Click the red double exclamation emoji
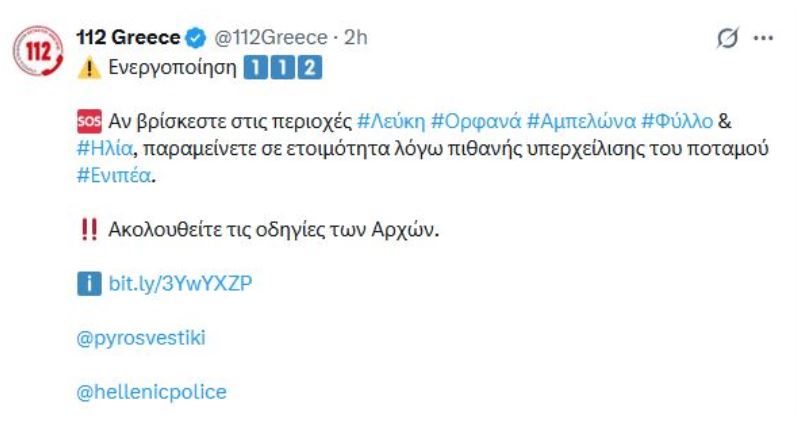 [x=85, y=229]
